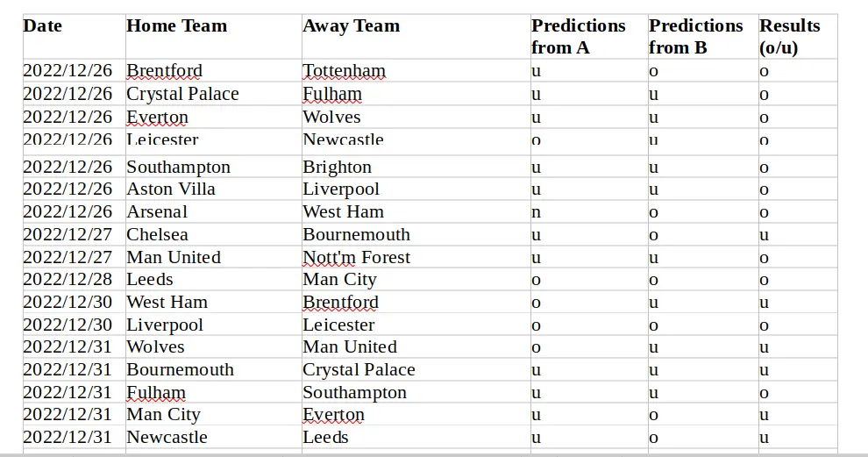Click the Crystal Palace home team cell
The width and height of the screenshot is (868, 457).
[x=214, y=94]
